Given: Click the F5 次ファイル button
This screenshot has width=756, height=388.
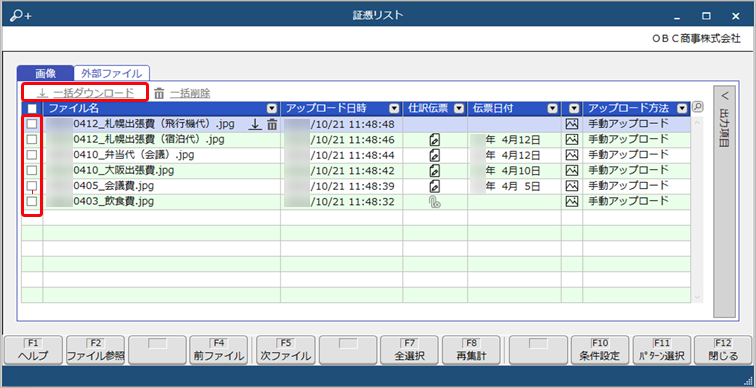Looking at the screenshot, I should (286, 350).
